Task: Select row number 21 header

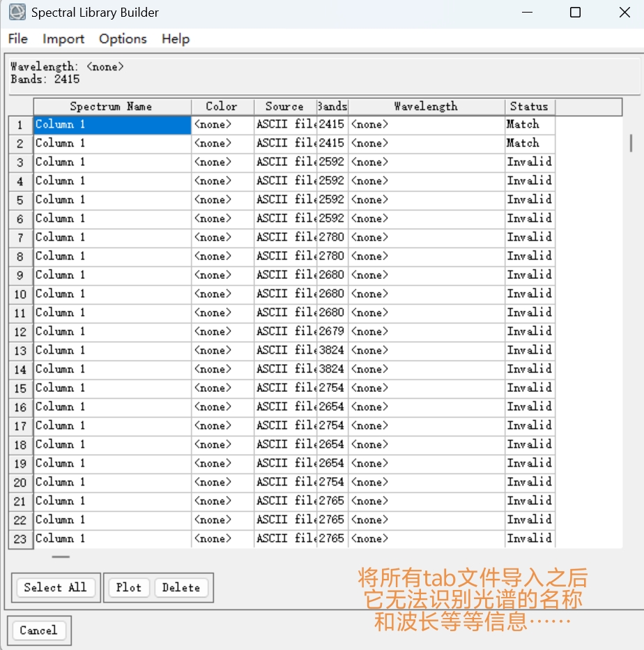Action: 21,501
